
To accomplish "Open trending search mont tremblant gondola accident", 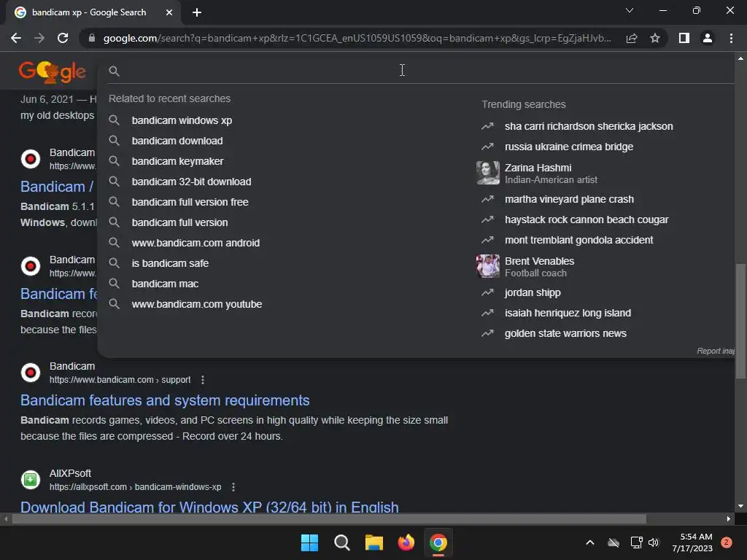I will [578, 241].
